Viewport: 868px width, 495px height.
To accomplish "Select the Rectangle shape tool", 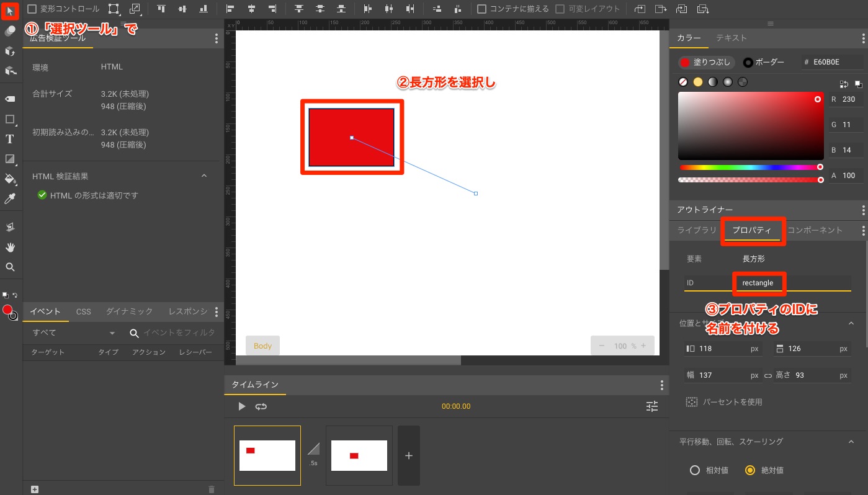I will (10, 119).
